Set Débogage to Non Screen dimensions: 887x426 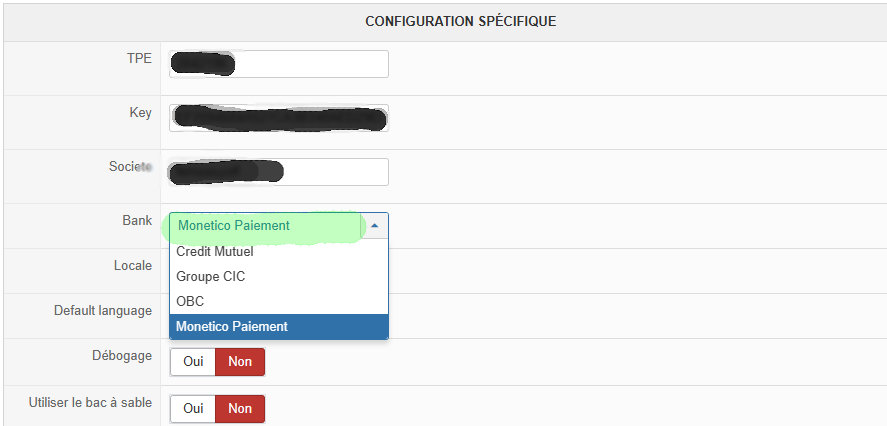(x=240, y=362)
